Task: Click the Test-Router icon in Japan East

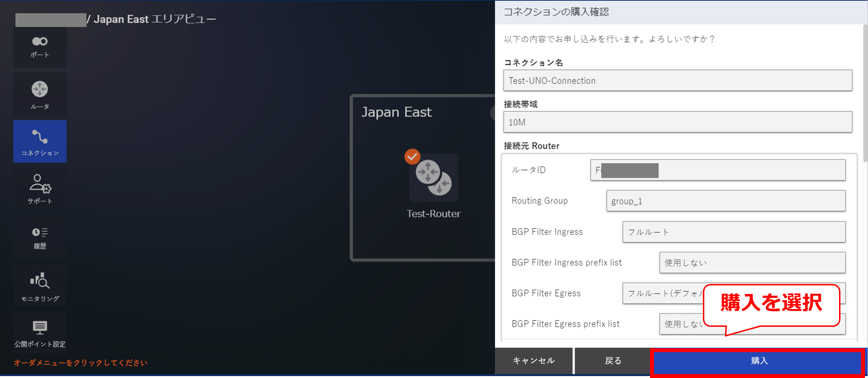Action: coord(433,178)
